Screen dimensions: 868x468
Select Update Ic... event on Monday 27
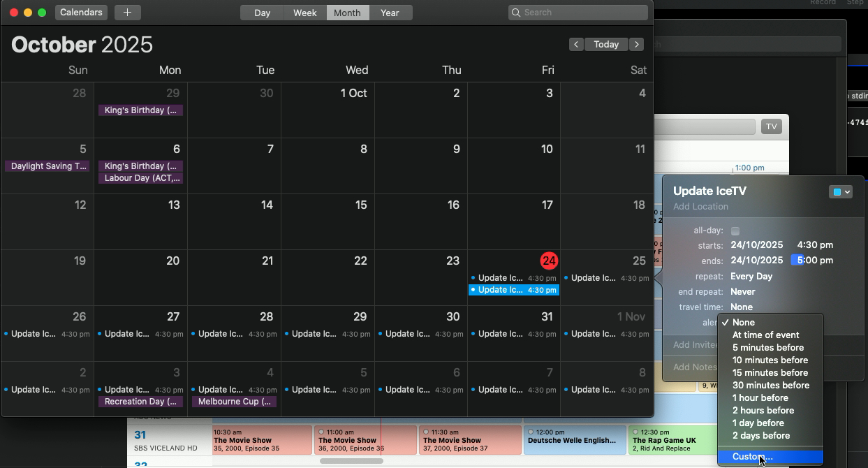[x=140, y=334]
